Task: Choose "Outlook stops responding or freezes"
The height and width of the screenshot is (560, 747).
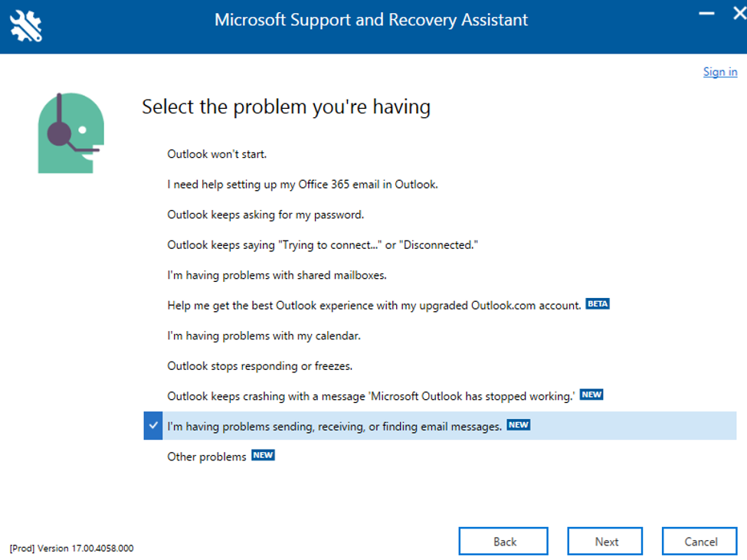Action: click(260, 366)
